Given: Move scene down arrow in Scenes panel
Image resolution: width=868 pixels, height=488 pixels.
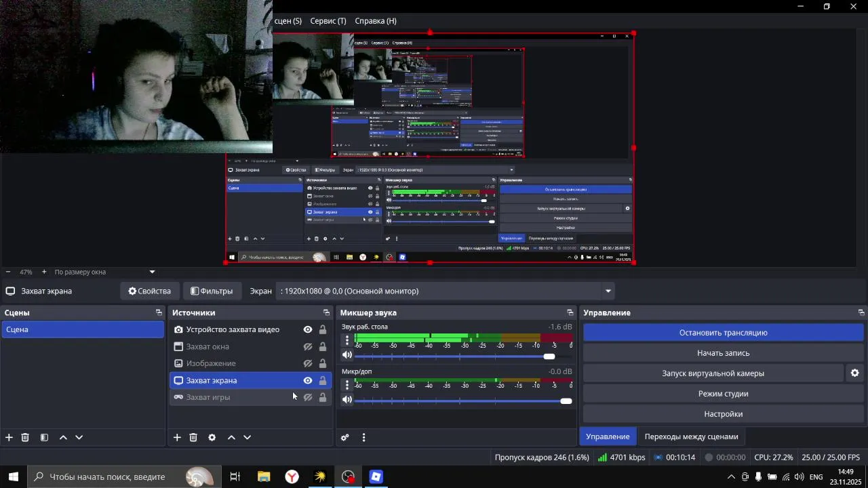Looking at the screenshot, I should [x=79, y=437].
